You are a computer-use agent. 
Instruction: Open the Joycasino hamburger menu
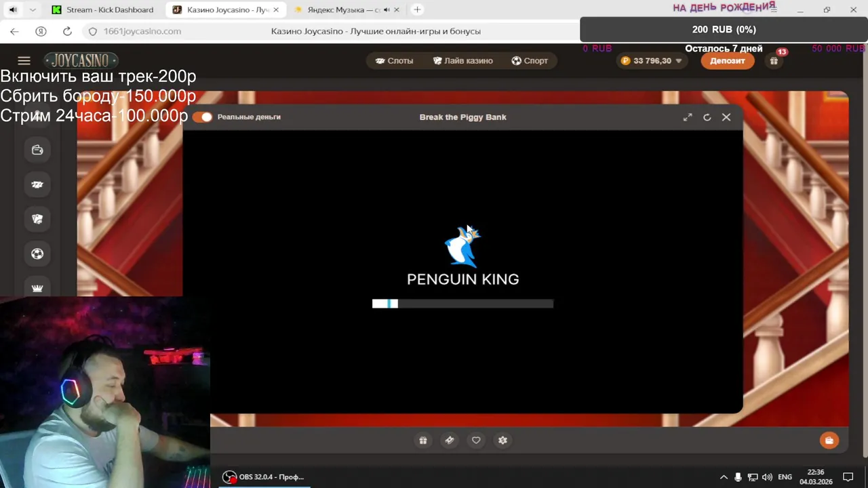coord(24,60)
